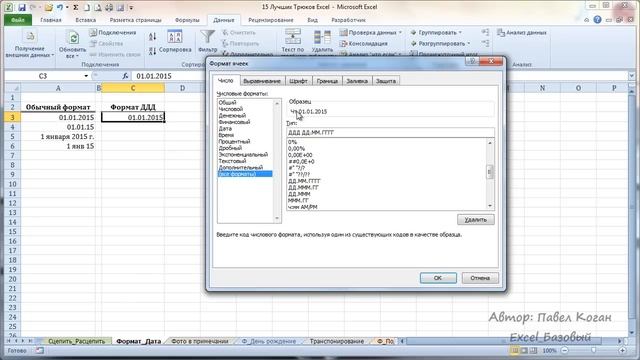Screen dimensions: 640x360
Task: Open the Сцепить_Расцепить sheet tab
Action: click(x=76, y=341)
